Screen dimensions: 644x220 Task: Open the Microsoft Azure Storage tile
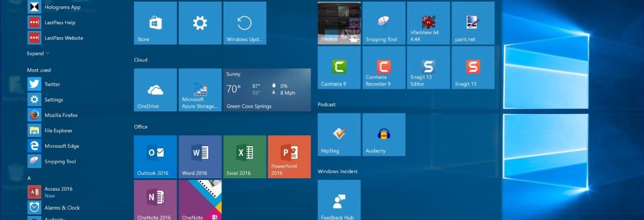(200, 90)
